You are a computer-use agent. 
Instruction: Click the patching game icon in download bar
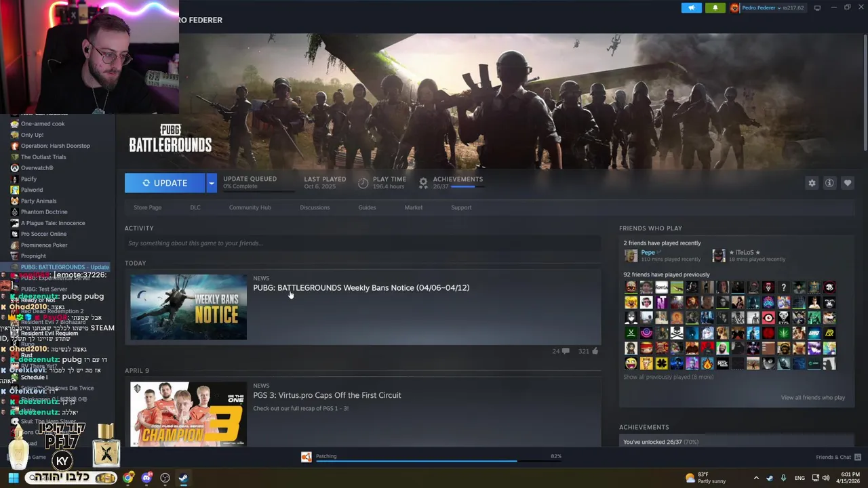[x=307, y=457]
